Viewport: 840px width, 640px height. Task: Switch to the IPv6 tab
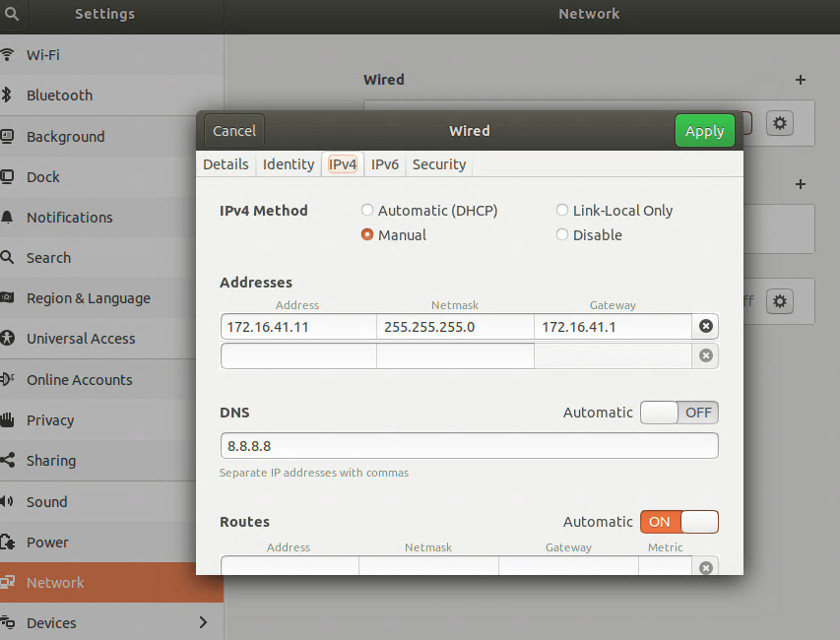(x=384, y=164)
